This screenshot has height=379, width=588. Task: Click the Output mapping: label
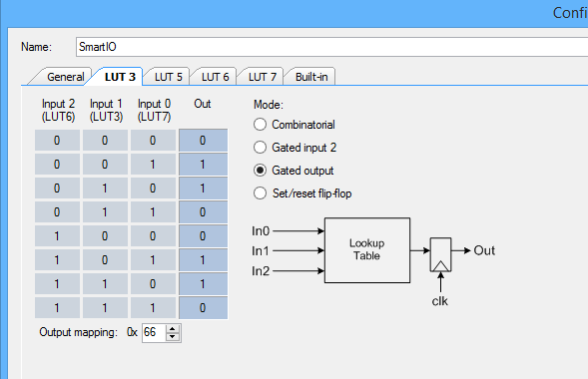(x=78, y=332)
